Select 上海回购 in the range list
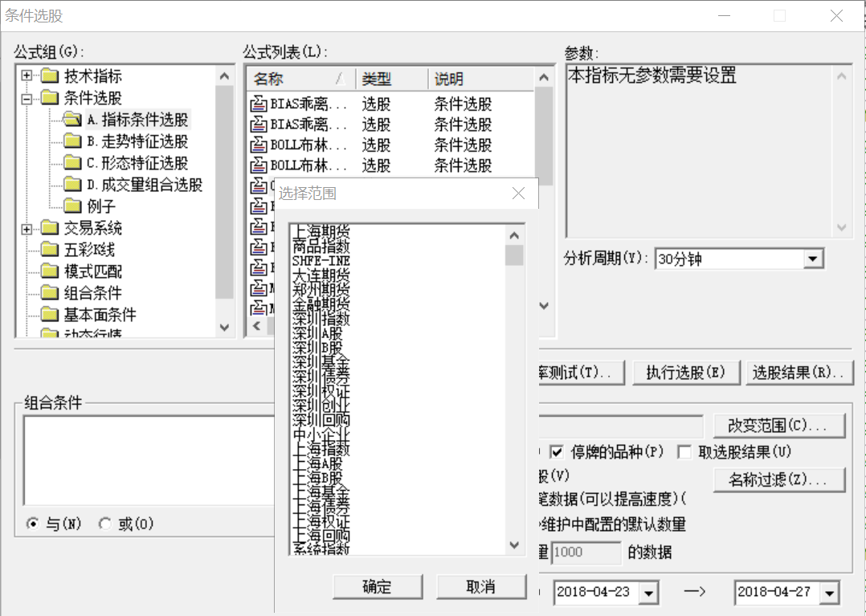 (x=321, y=536)
